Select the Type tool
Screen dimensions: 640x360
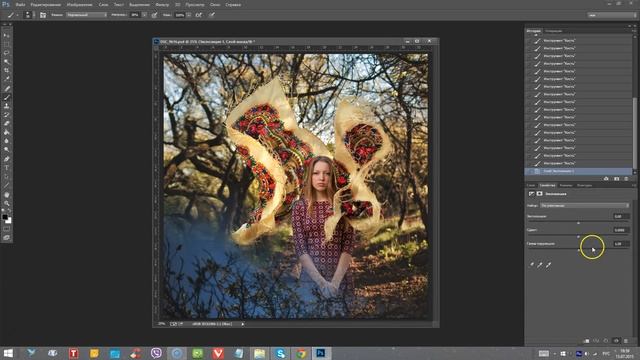pos(7,168)
